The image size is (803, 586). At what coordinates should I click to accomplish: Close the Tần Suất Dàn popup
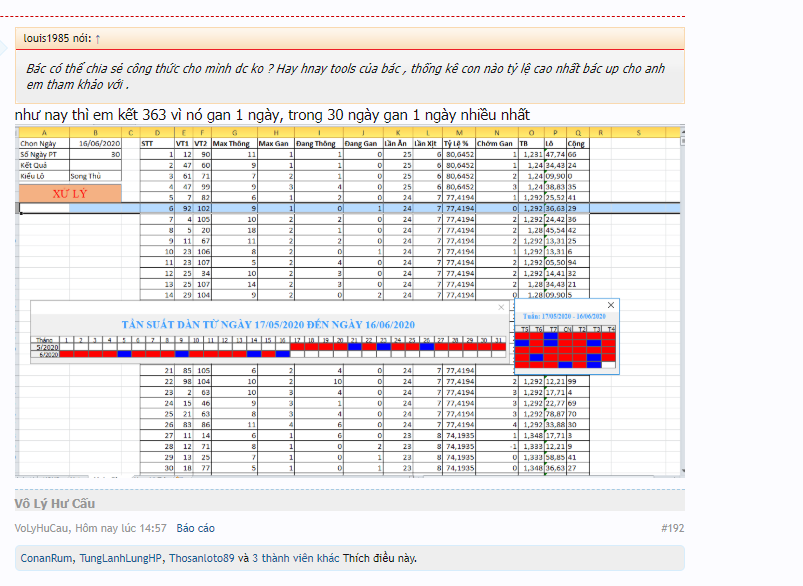coord(501,307)
